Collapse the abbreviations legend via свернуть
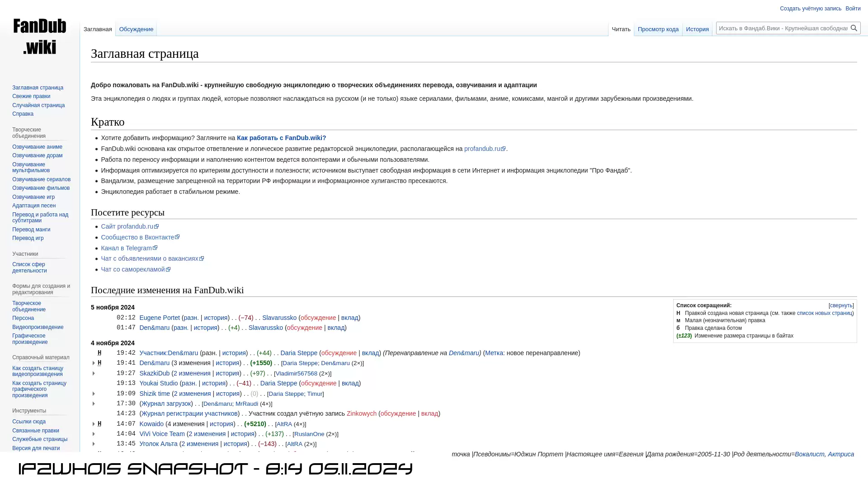 [841, 305]
